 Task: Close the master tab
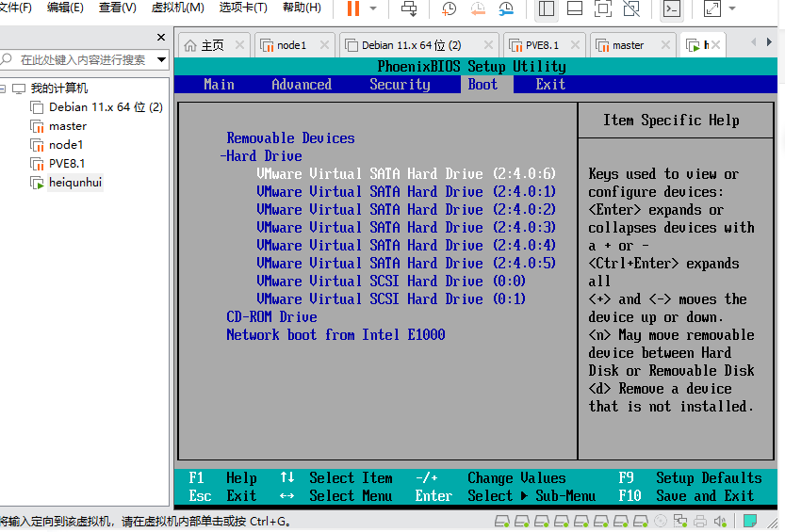coord(665,45)
